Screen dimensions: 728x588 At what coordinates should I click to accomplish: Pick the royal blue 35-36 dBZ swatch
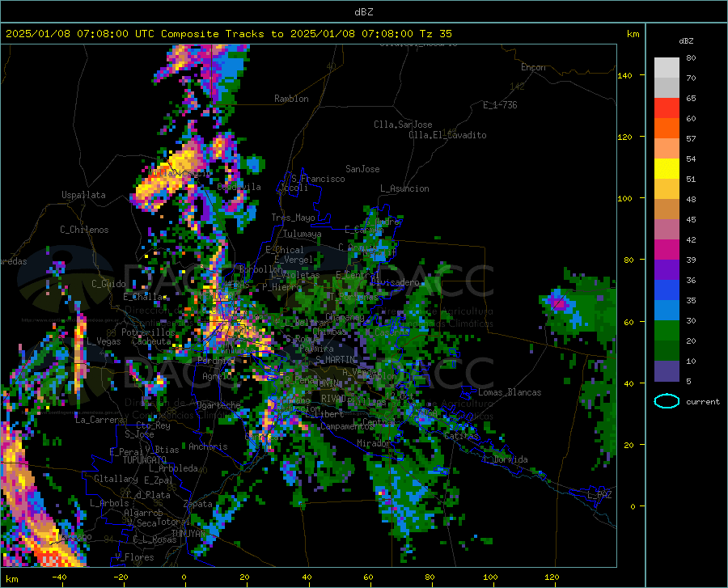pos(667,290)
